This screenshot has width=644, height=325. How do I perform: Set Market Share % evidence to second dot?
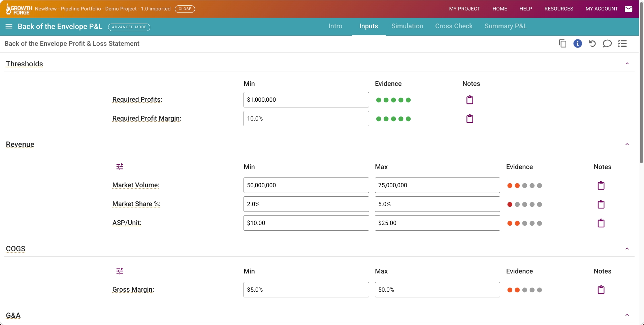coord(517,204)
